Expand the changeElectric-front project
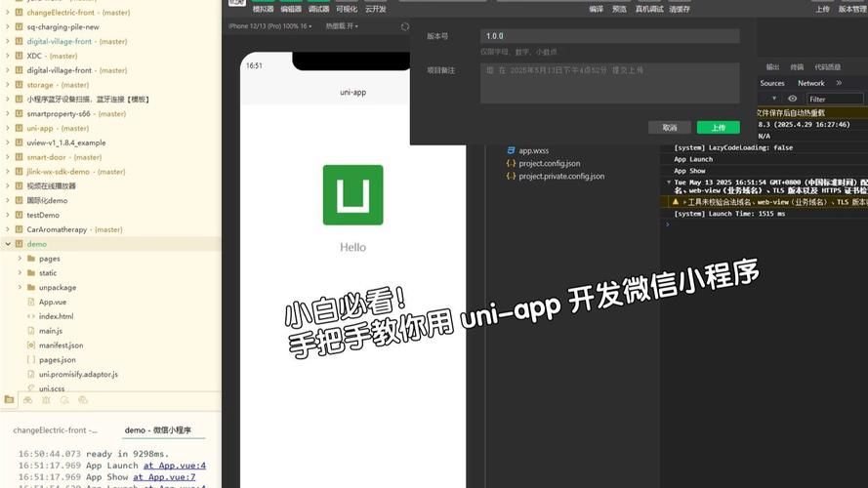Screen dimensions: 868x488 coord(7,12)
